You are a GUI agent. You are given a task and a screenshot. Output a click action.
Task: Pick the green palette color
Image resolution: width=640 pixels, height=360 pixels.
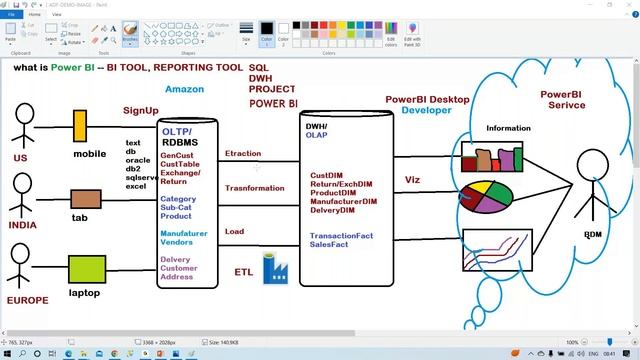(x=351, y=25)
